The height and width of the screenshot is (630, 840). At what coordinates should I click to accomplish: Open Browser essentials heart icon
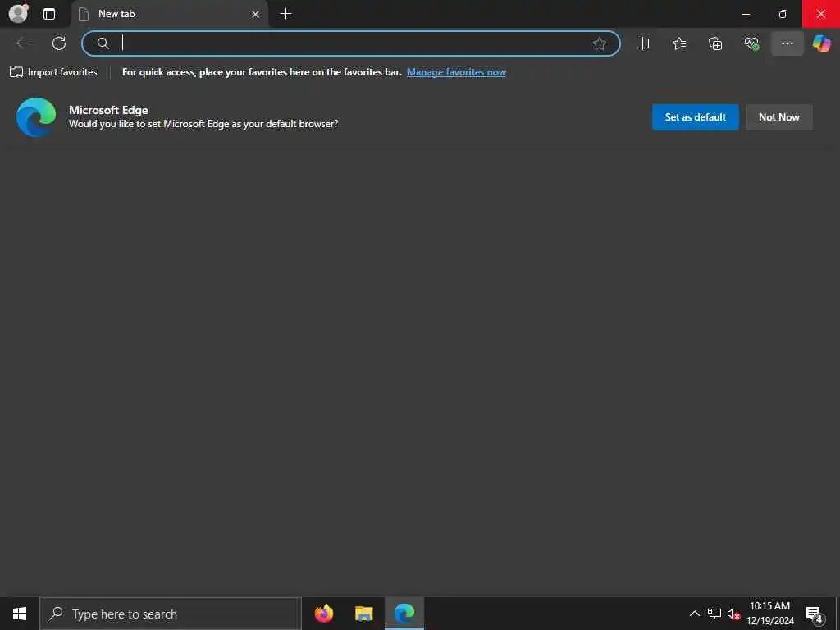click(x=751, y=43)
